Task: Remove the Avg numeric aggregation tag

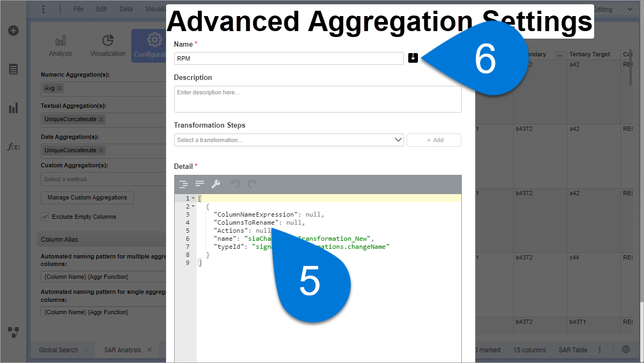Action: (59, 88)
